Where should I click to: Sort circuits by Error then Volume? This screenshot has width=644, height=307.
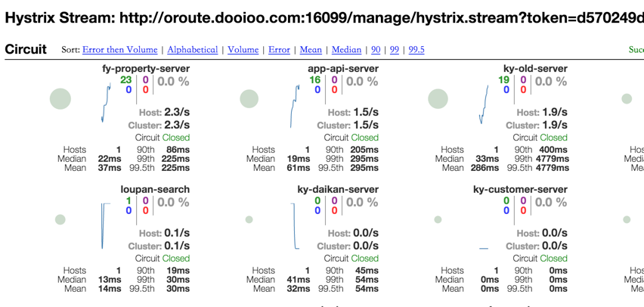click(x=120, y=50)
